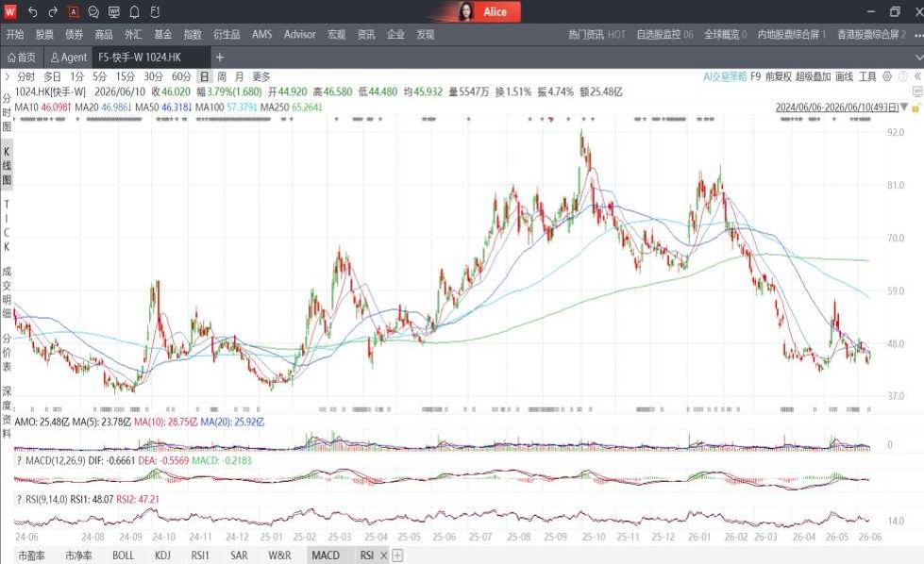Close the RSI indicator tab
Viewport: 924px width, 564px height.
pos(384,556)
